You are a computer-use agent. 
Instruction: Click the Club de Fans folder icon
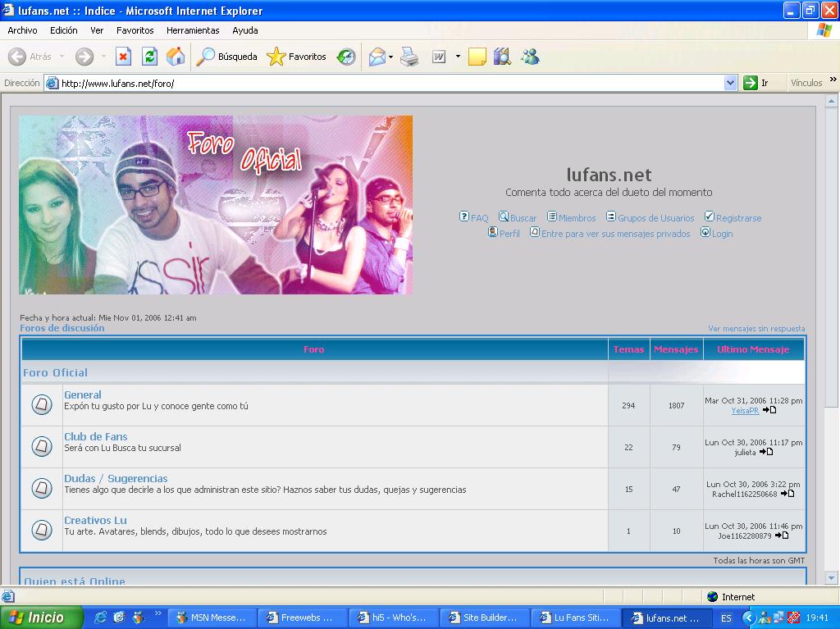[x=42, y=446]
